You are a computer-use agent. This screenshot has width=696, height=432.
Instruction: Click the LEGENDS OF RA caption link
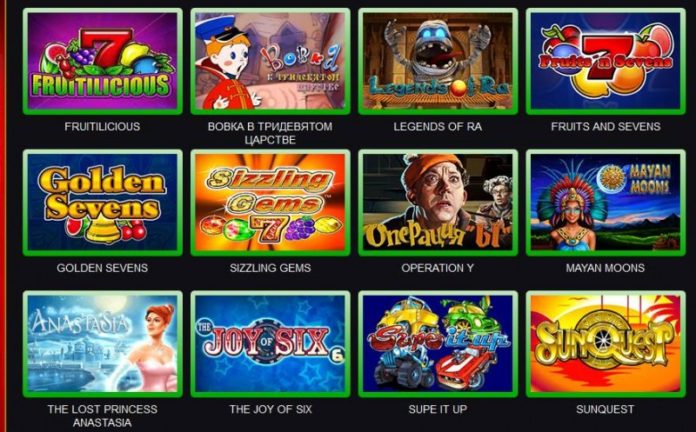438,127
